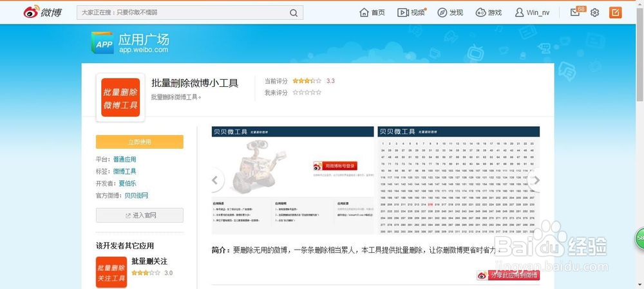644x289 pixels.
Task: Open 普通应用 platform link
Action: [124, 159]
